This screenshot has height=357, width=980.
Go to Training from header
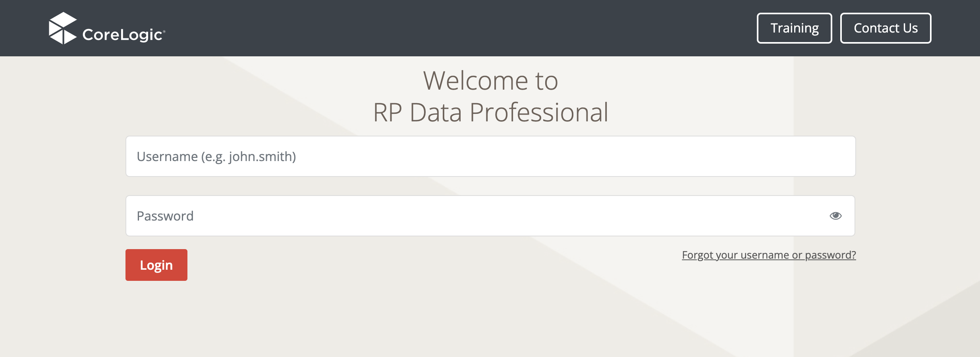[794, 28]
